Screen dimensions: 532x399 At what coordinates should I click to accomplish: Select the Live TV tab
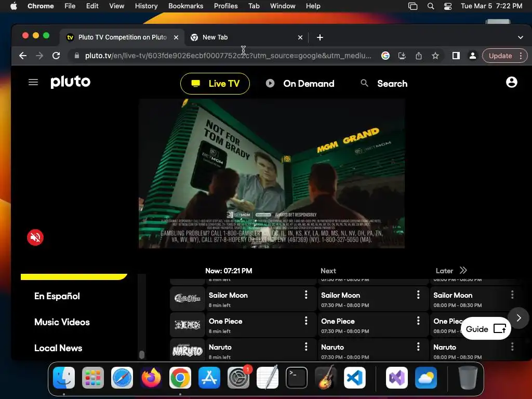tap(215, 84)
